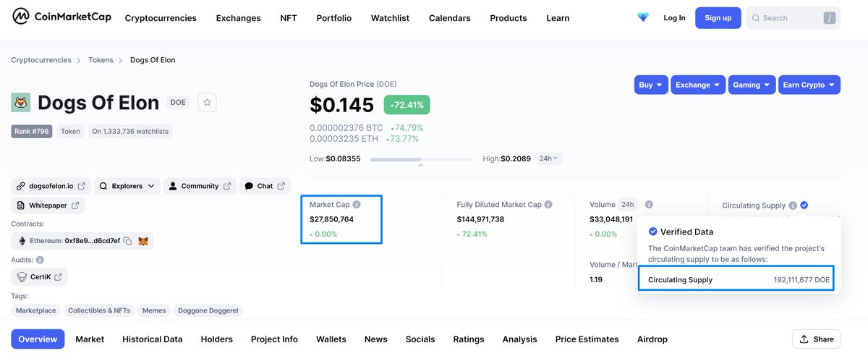Click the Marketplace tag

pyautogui.click(x=36, y=310)
